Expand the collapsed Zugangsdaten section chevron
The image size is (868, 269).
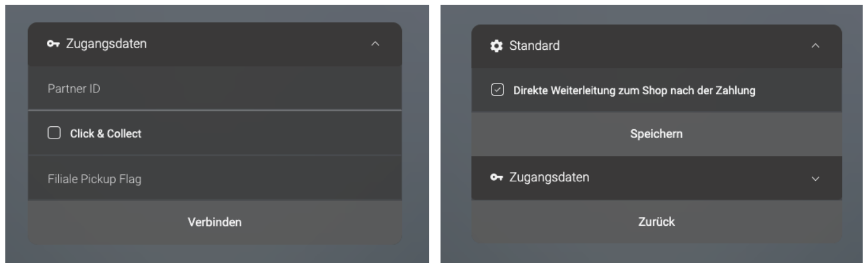click(815, 178)
